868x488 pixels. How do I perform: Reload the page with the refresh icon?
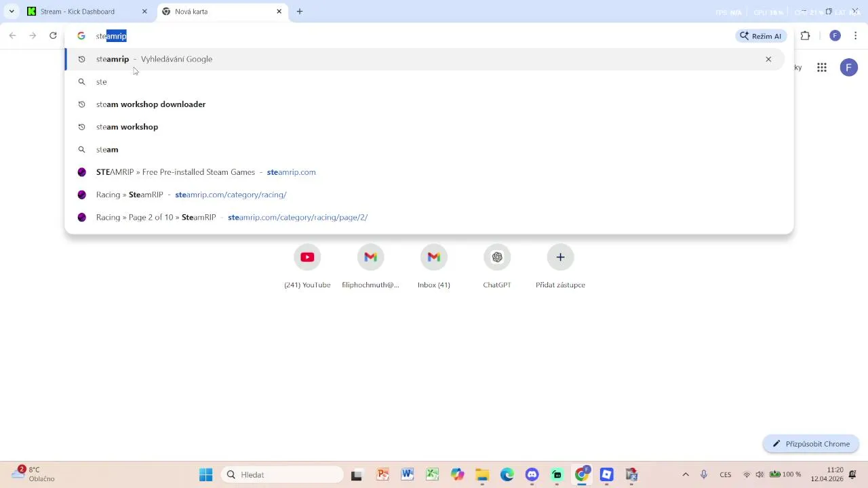pos(53,36)
